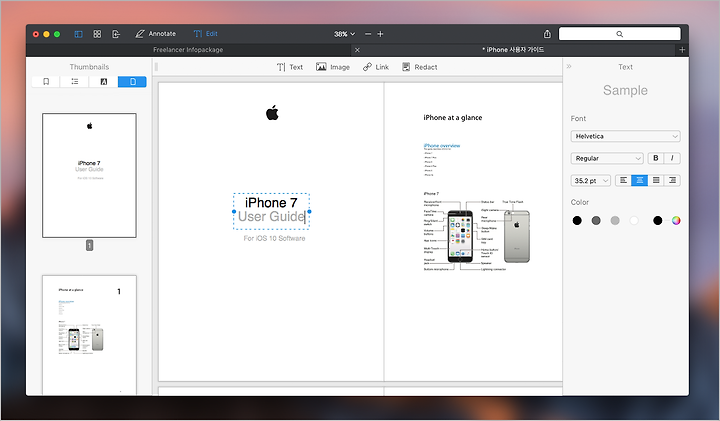
Task: Switch to Freelancer Infopackage tab
Action: coord(188,50)
